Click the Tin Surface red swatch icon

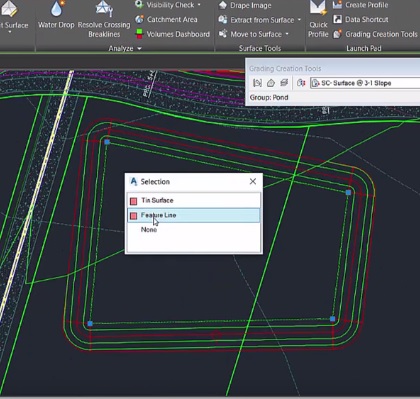pos(133,201)
